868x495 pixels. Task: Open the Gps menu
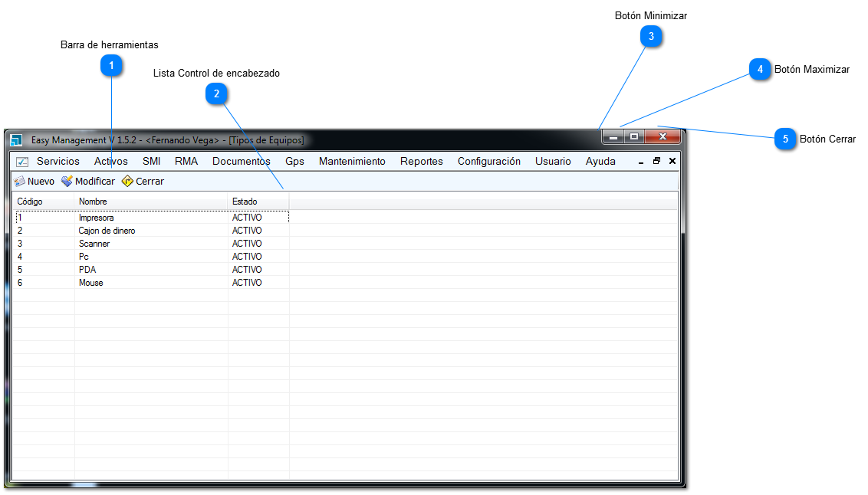(294, 162)
